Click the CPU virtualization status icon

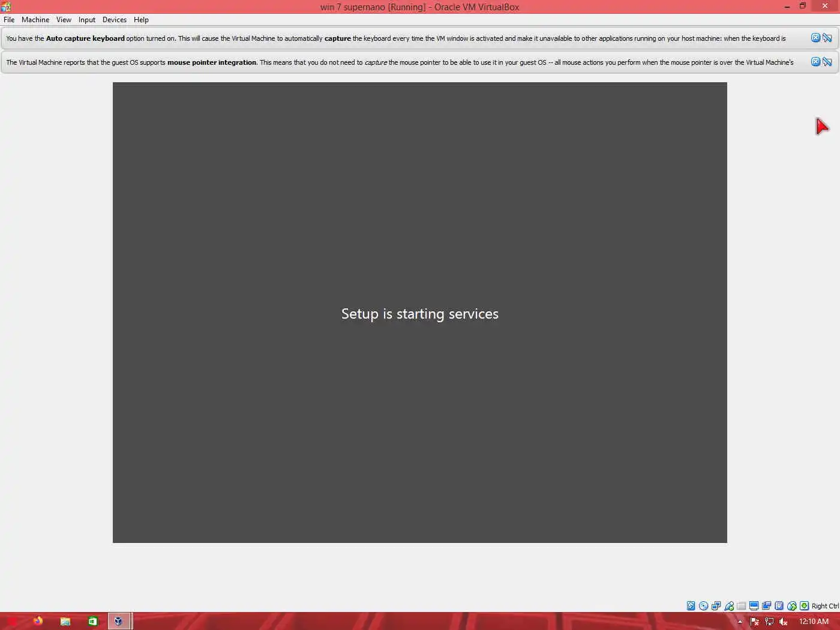pos(779,606)
